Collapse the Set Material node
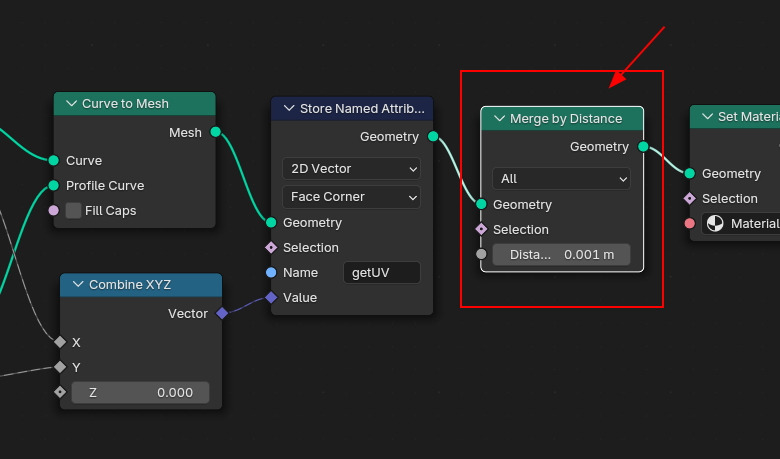Screen dimensions: 780x459 pos(707,116)
